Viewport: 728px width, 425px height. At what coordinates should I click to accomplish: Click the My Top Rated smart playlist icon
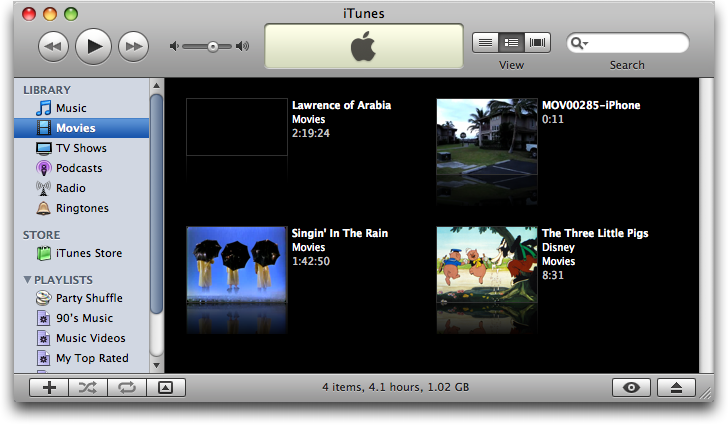[x=44, y=358]
